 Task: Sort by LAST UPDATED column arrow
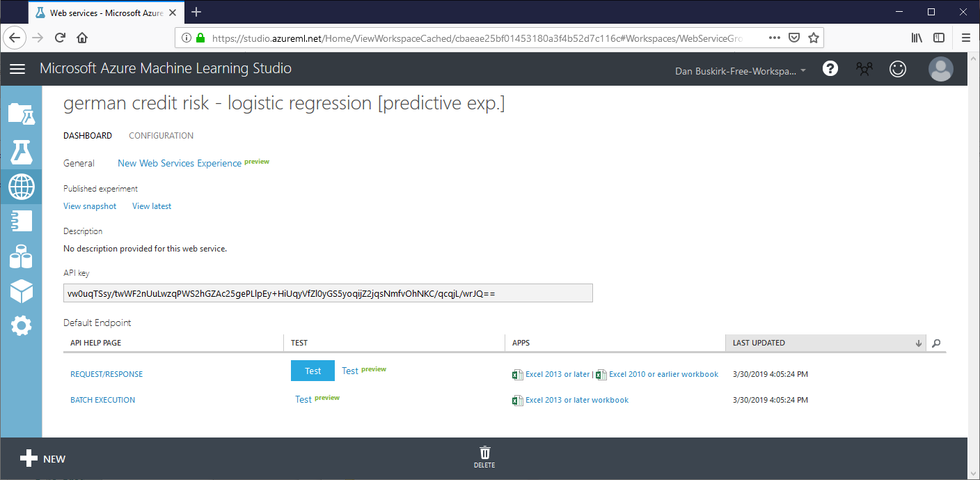click(919, 343)
